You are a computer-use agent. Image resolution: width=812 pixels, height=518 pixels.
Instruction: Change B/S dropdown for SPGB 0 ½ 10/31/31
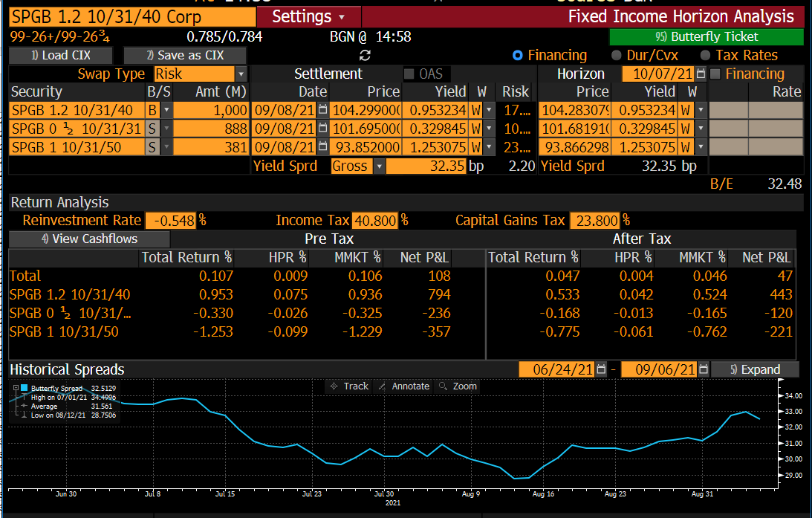166,129
